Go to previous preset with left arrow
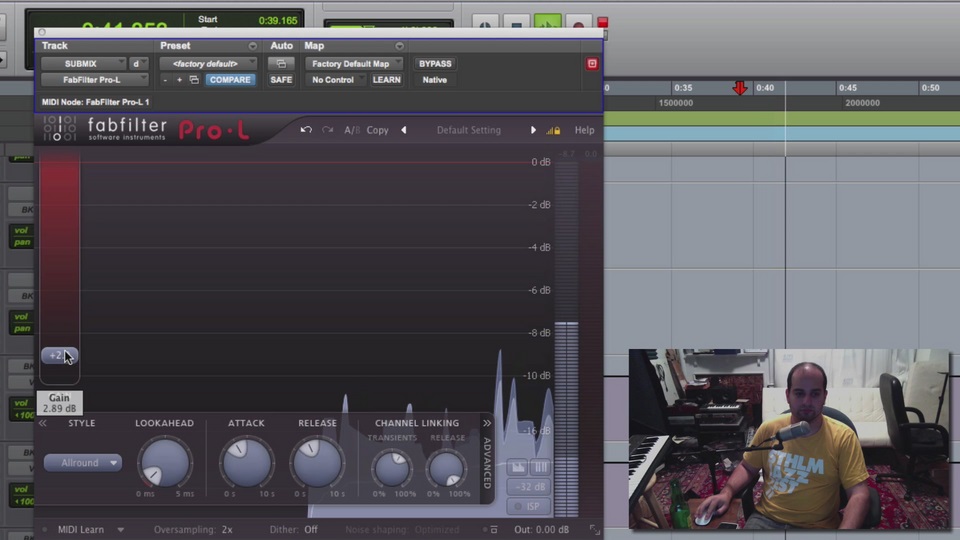Viewport: 960px width, 540px height. [x=403, y=130]
